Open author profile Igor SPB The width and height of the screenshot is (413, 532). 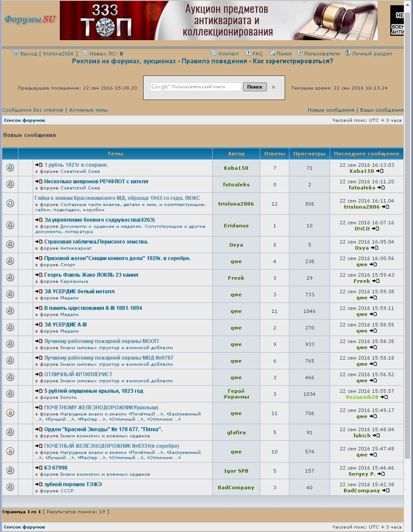(236, 471)
